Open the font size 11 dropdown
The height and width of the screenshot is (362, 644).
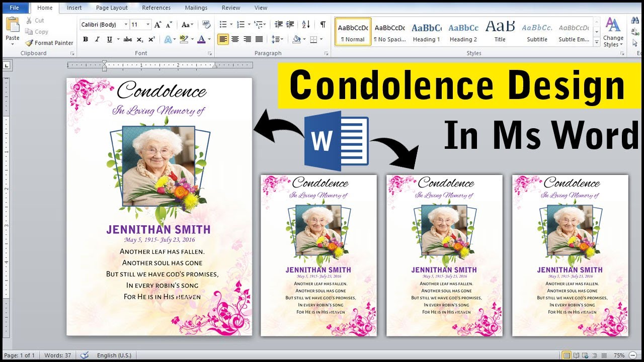(x=148, y=25)
